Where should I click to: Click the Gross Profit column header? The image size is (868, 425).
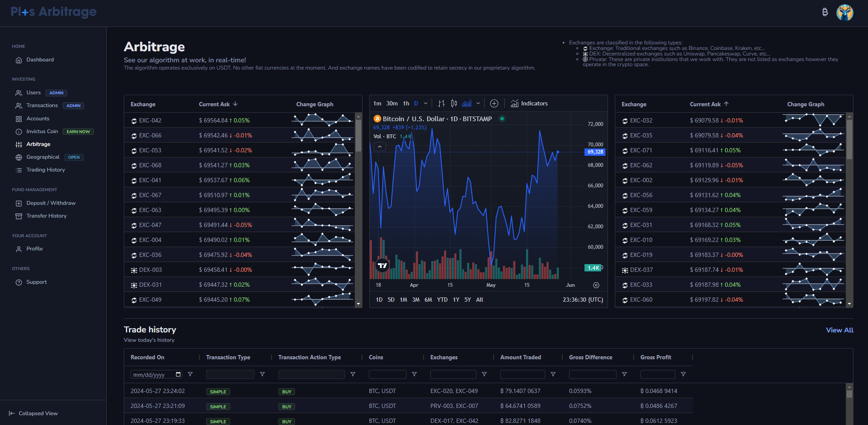[x=655, y=357]
